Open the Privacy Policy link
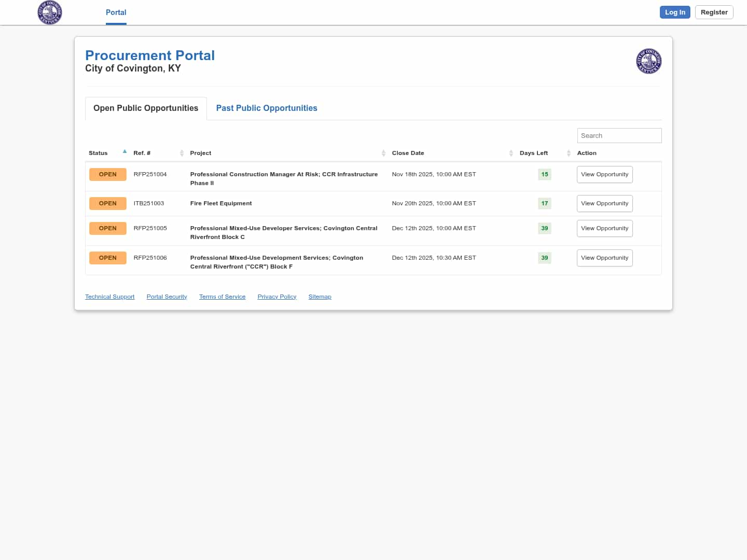This screenshot has height=560, width=747. click(x=276, y=297)
